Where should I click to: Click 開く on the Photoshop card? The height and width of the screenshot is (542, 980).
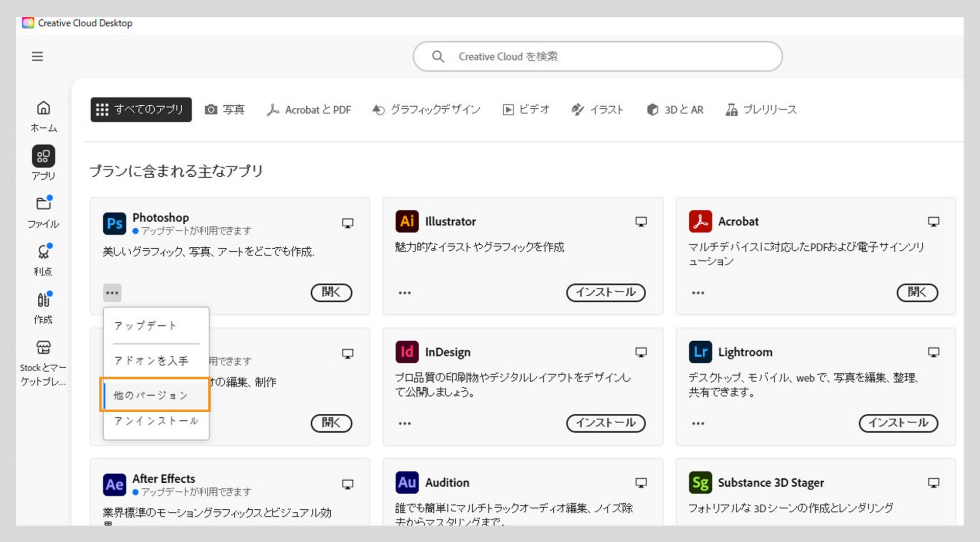331,292
